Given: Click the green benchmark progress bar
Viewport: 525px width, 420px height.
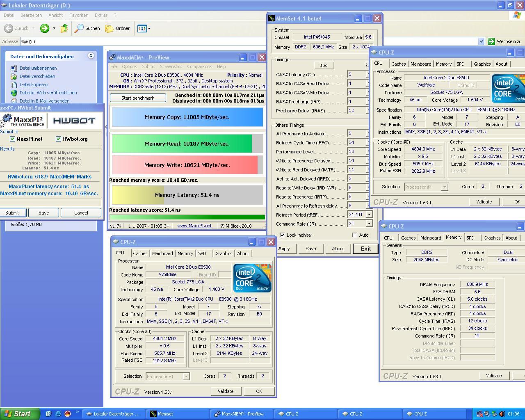Looking at the screenshot, I should (187, 217).
